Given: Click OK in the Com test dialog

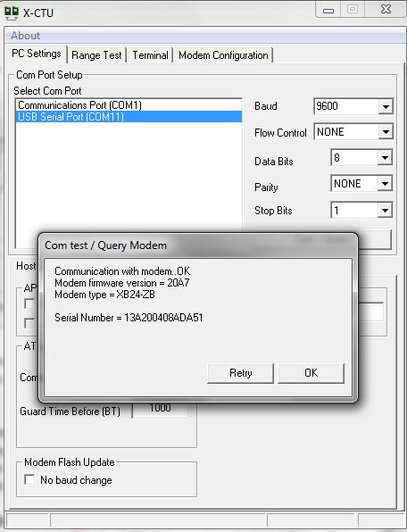Looking at the screenshot, I should coord(311,373).
